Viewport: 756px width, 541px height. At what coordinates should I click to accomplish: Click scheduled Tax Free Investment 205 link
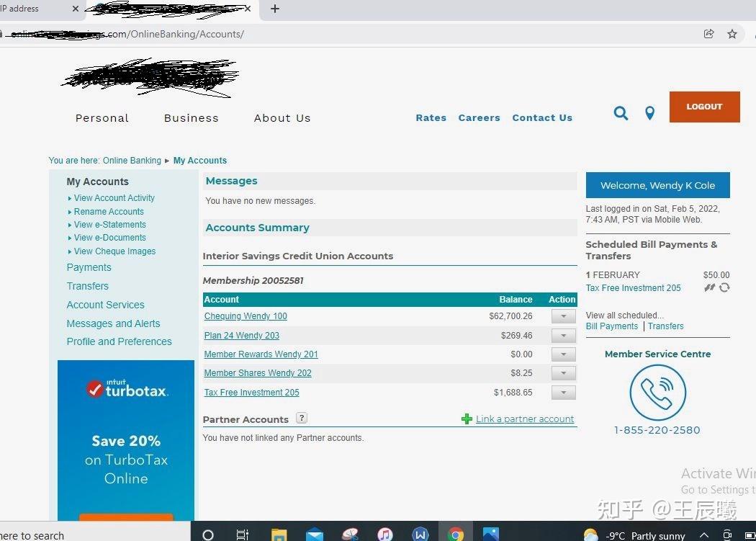(x=633, y=288)
